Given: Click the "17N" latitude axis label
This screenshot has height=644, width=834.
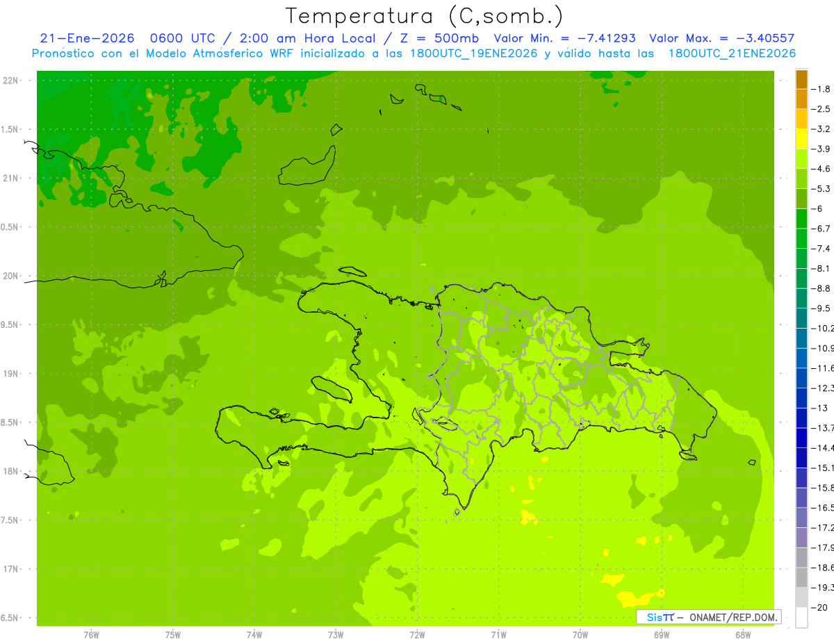Looking at the screenshot, I should pos(12,569).
